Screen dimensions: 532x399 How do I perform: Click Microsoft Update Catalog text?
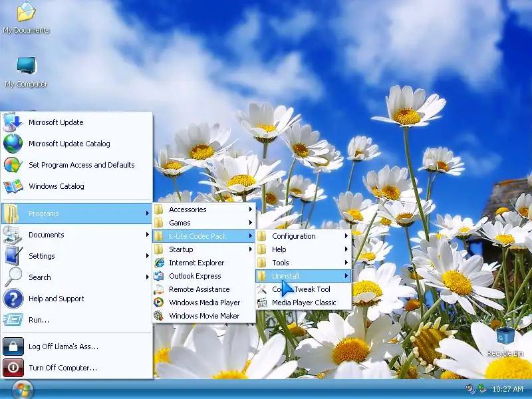pyautogui.click(x=69, y=144)
